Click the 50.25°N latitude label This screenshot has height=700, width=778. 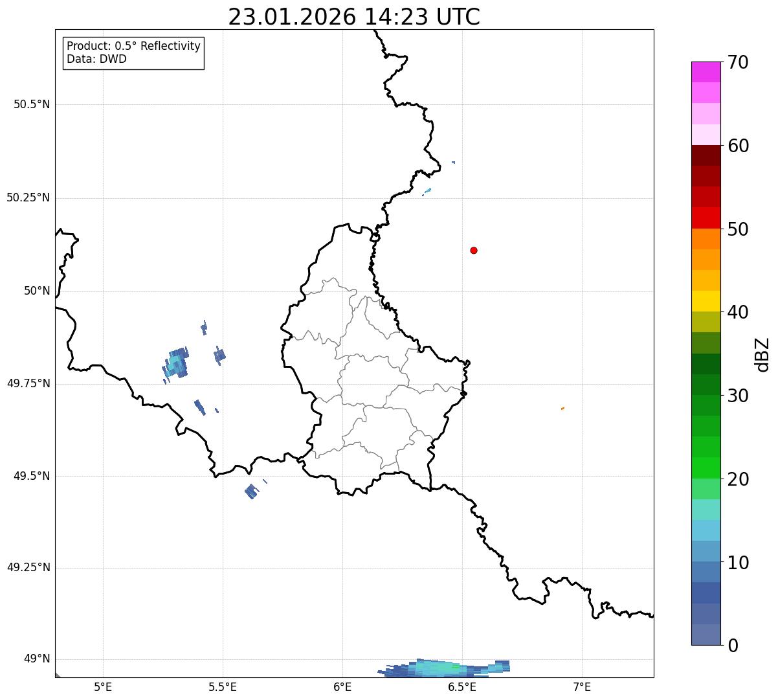[x=28, y=198]
